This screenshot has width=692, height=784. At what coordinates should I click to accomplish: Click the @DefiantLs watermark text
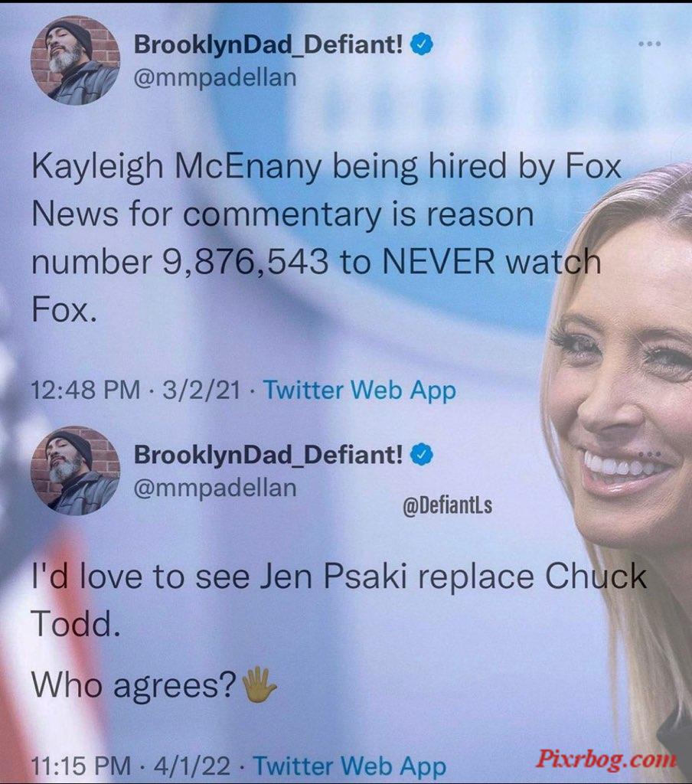pyautogui.click(x=448, y=505)
